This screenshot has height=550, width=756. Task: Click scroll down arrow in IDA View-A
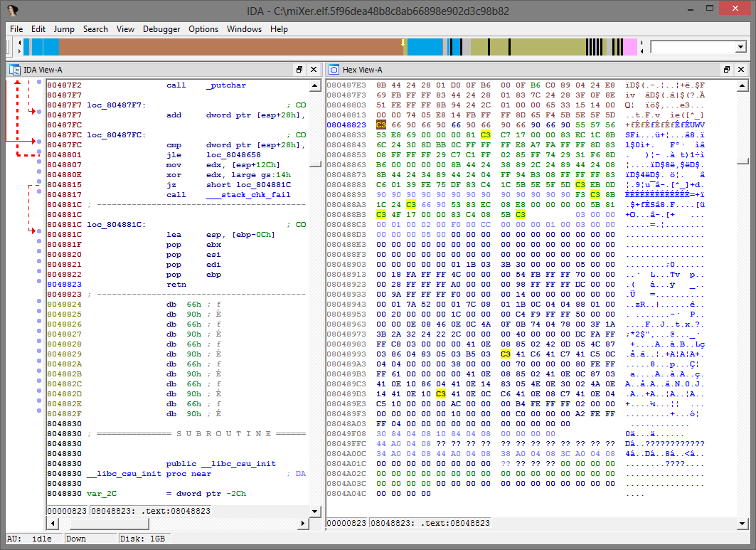coord(315,511)
